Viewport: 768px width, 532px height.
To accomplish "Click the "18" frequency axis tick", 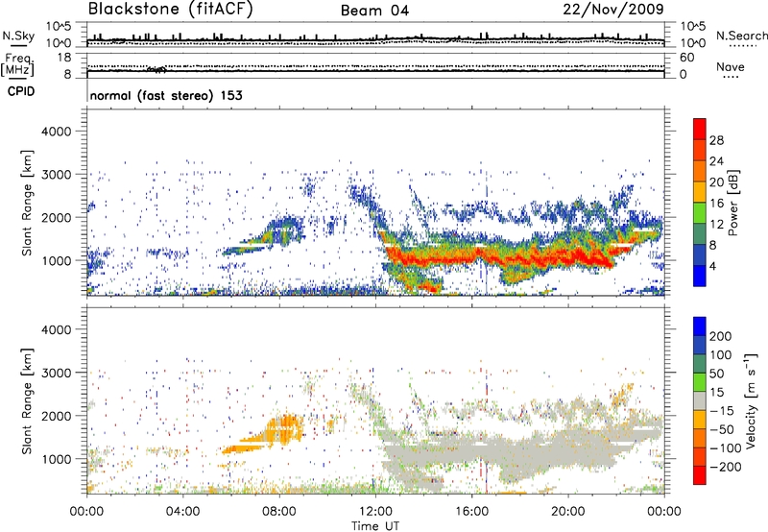I will point(63,58).
